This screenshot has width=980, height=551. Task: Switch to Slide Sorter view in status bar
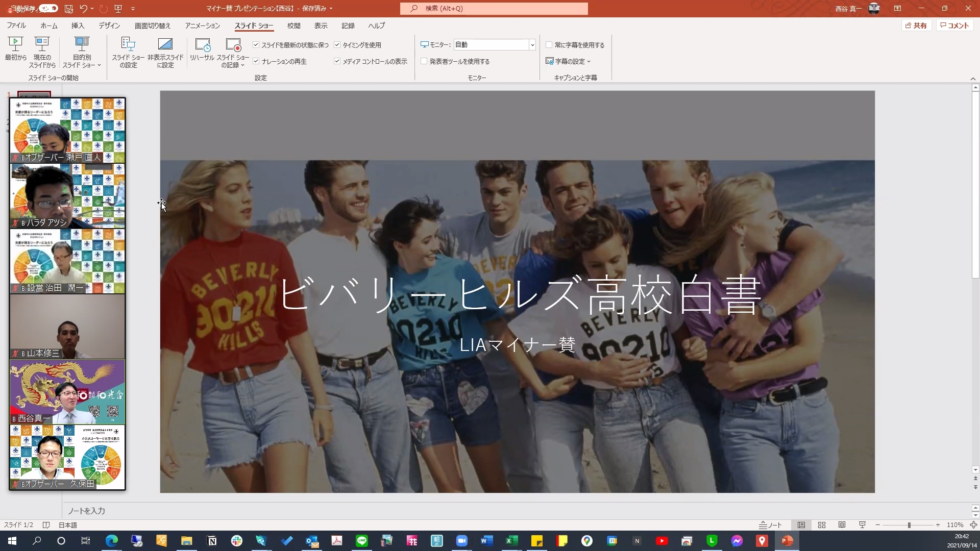tap(822, 525)
